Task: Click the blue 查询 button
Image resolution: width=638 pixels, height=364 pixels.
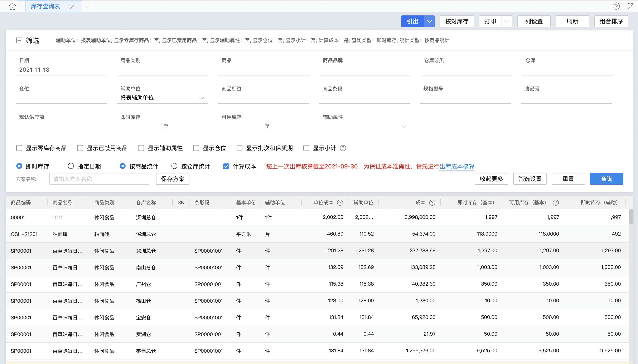Action: (606, 179)
